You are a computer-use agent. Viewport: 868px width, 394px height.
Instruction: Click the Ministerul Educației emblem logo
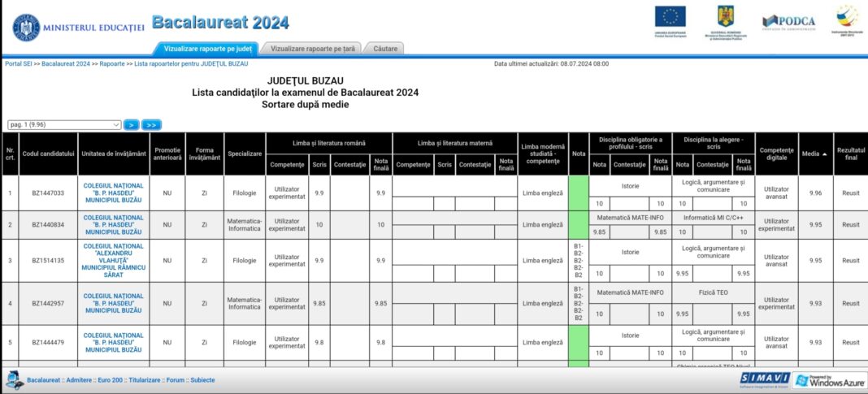26,28
